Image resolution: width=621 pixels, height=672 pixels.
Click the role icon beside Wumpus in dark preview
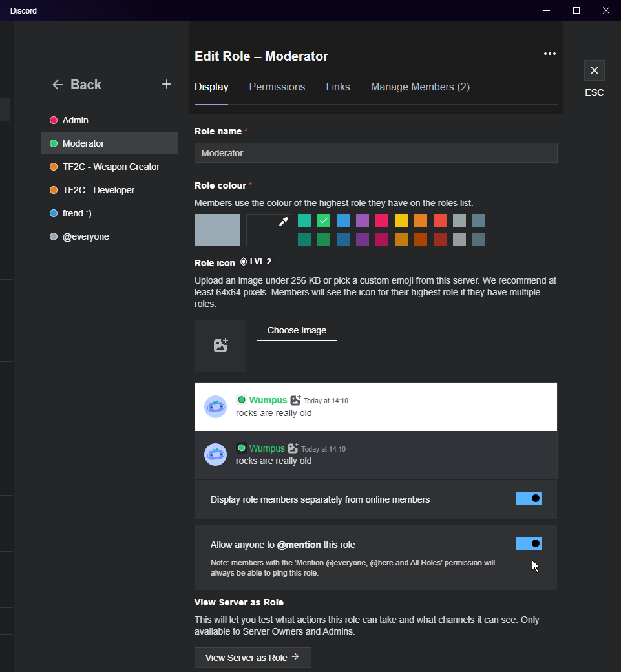tap(293, 448)
